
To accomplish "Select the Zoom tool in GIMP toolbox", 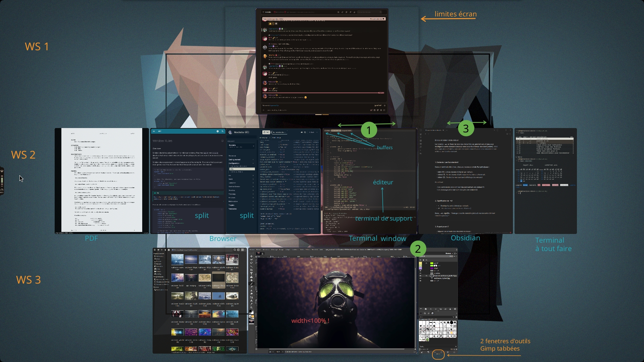I will (252, 307).
